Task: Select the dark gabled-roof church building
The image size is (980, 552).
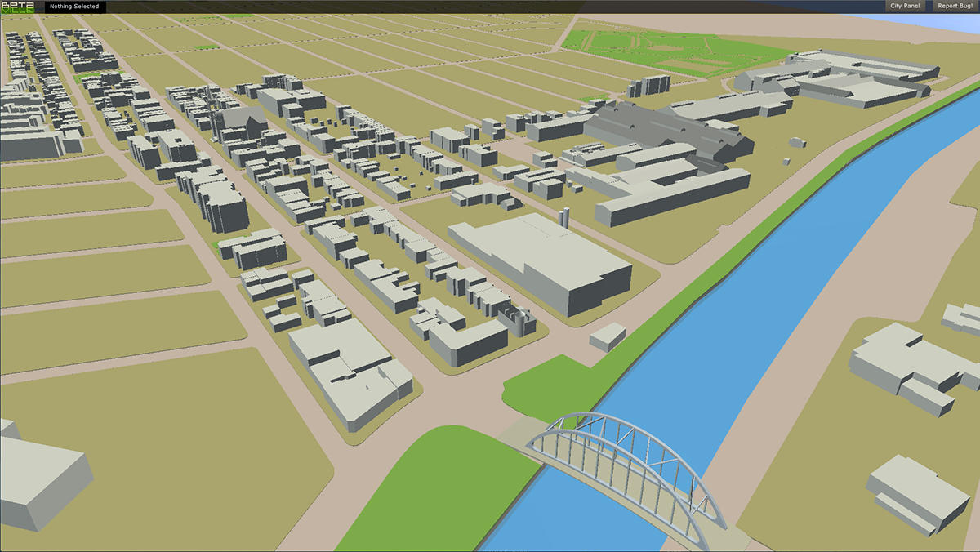Action: click(241, 124)
